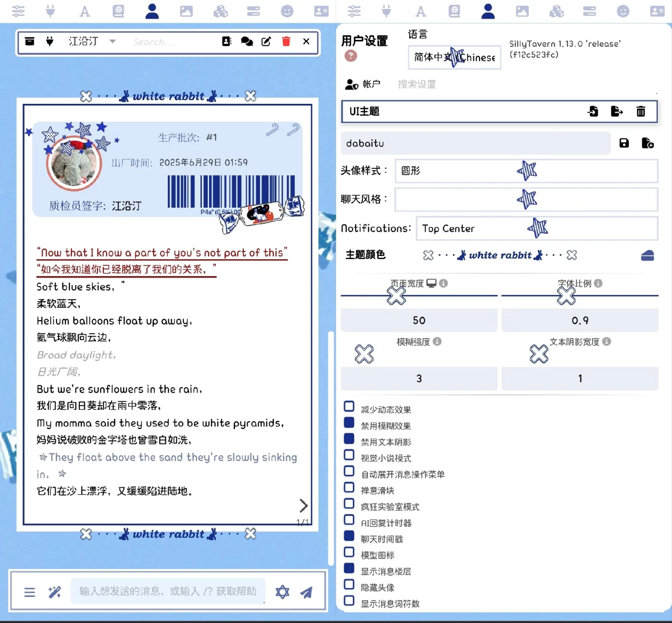Click the trash icon in chat header
The image size is (672, 623).
tap(286, 41)
